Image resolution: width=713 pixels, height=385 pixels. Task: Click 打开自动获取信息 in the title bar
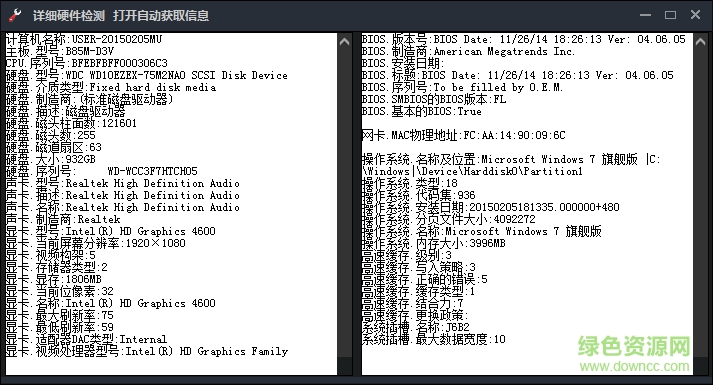(x=161, y=15)
